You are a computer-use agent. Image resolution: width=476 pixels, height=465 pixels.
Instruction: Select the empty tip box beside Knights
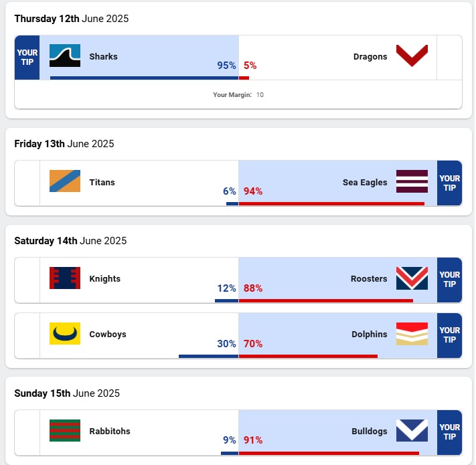pyautogui.click(x=27, y=280)
